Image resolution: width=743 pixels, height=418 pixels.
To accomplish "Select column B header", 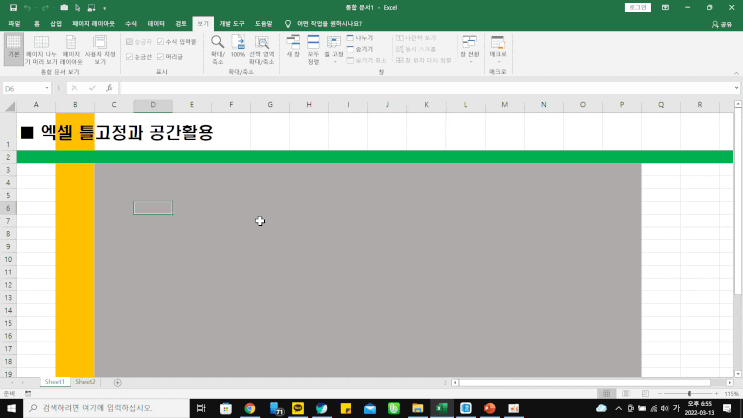I will (x=75, y=105).
